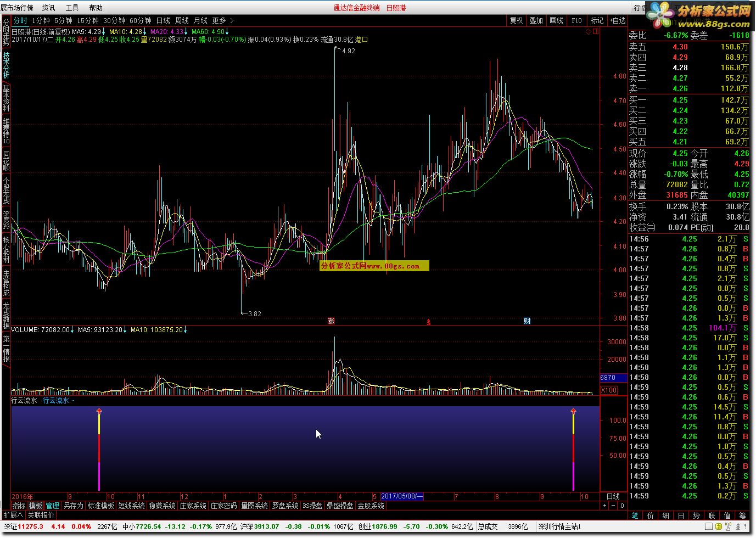This screenshot has height=538, width=756.
Task: Open the 关联报价 tab
Action: coord(41,515)
